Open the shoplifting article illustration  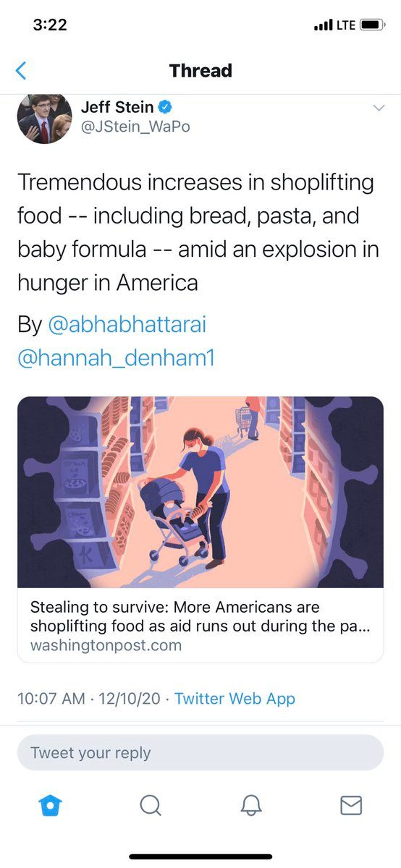(x=200, y=492)
